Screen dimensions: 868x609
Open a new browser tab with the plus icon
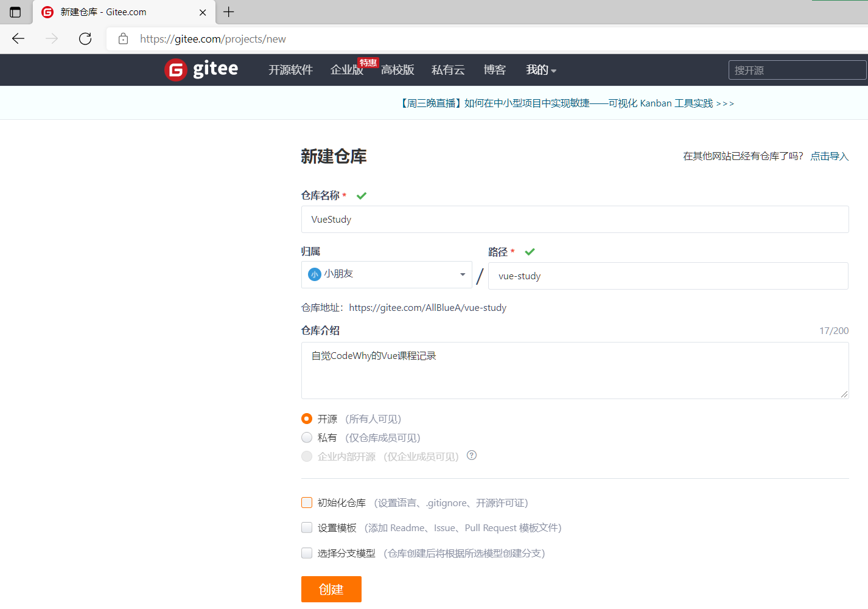point(229,12)
